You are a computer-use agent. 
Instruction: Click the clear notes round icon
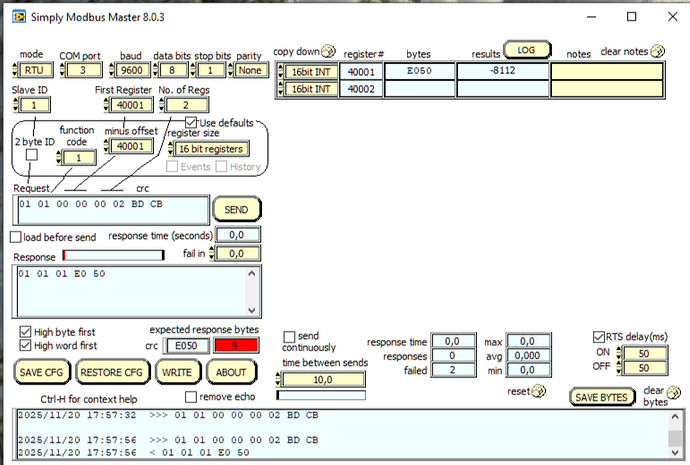point(657,51)
